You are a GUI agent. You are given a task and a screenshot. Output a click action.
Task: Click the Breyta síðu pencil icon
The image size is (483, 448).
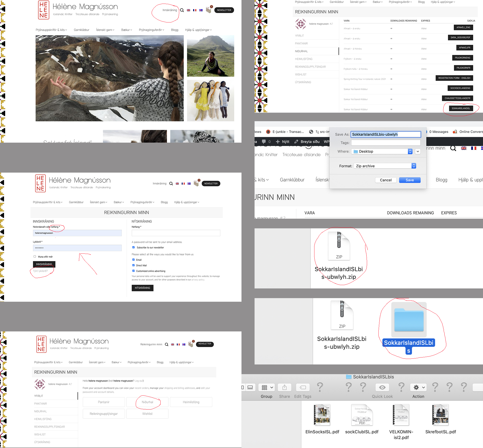pos(296,142)
